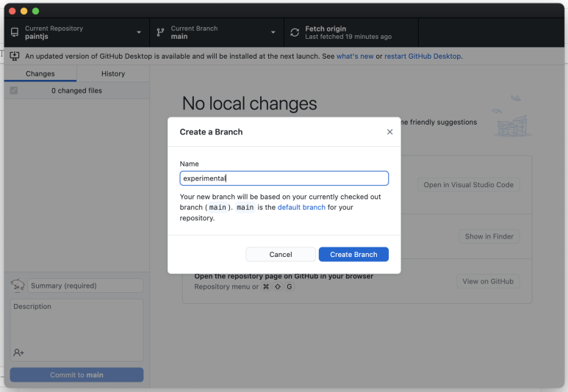
Task: Click the Show in Finder button
Action: click(489, 236)
